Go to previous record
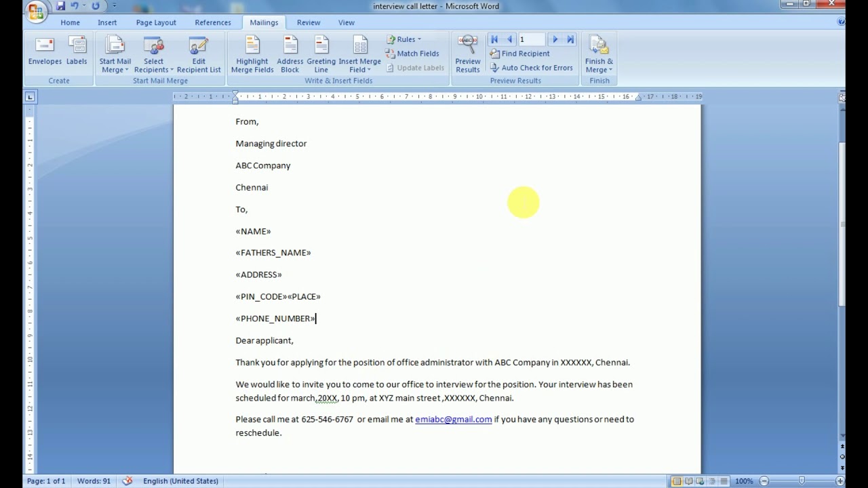Image resolution: width=868 pixels, height=488 pixels. [x=509, y=39]
